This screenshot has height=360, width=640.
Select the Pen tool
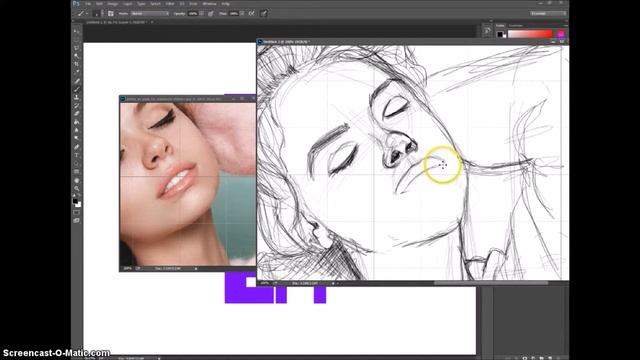pyautogui.click(x=77, y=147)
